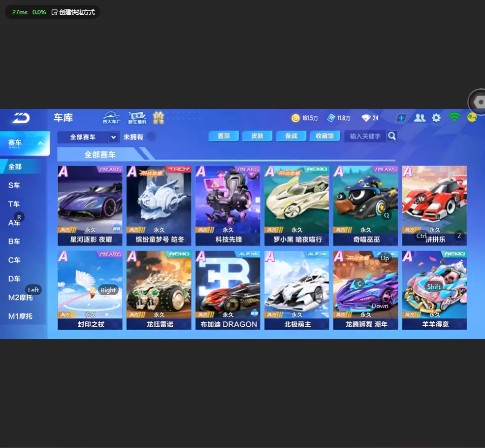Open the 四大车厂 car factory icon
The width and height of the screenshot is (485, 448).
coord(112,118)
